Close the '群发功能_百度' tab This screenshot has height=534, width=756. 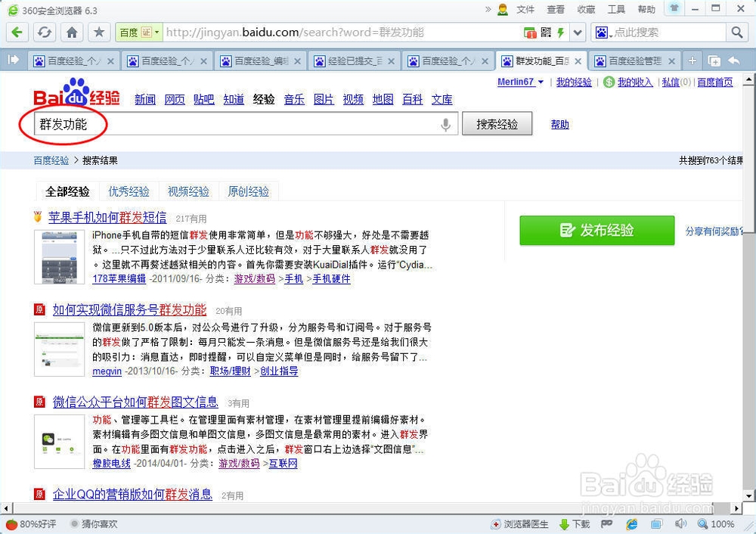click(x=578, y=61)
